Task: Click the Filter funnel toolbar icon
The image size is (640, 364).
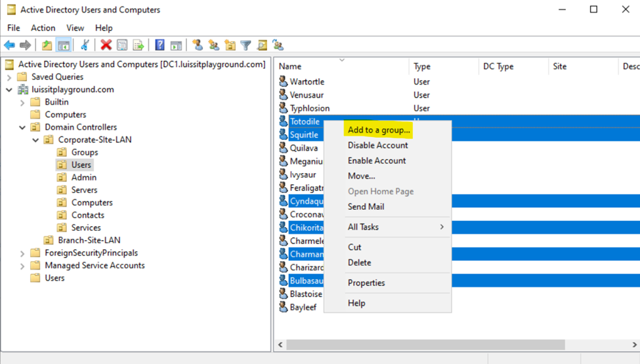Action: (245, 45)
